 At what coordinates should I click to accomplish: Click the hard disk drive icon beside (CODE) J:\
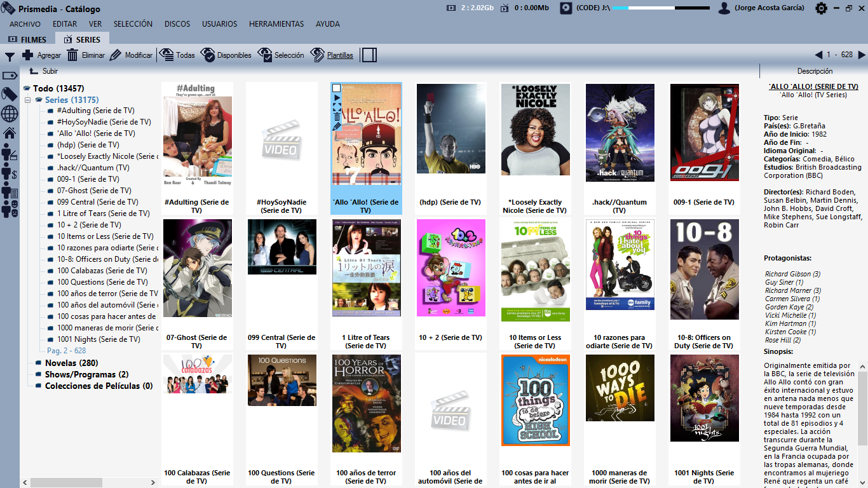coord(566,8)
